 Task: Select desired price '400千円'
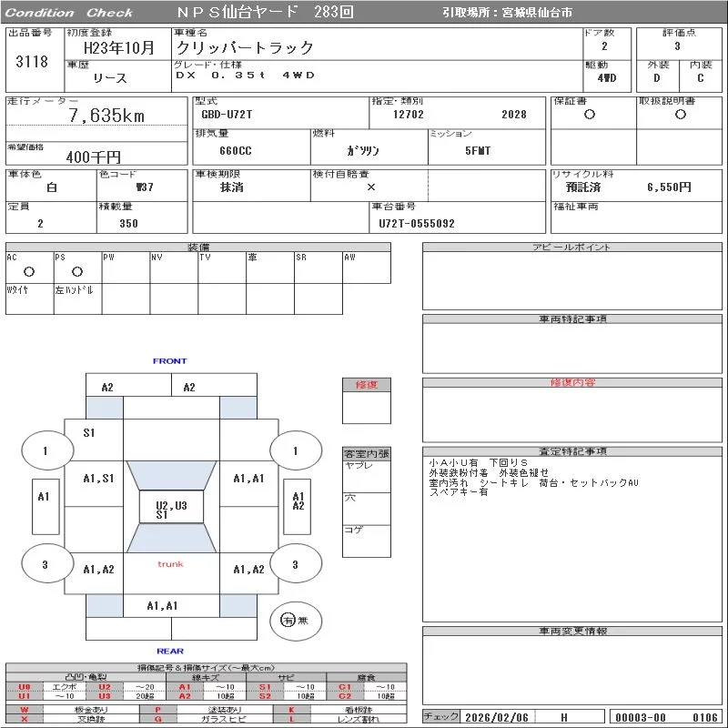click(94, 157)
